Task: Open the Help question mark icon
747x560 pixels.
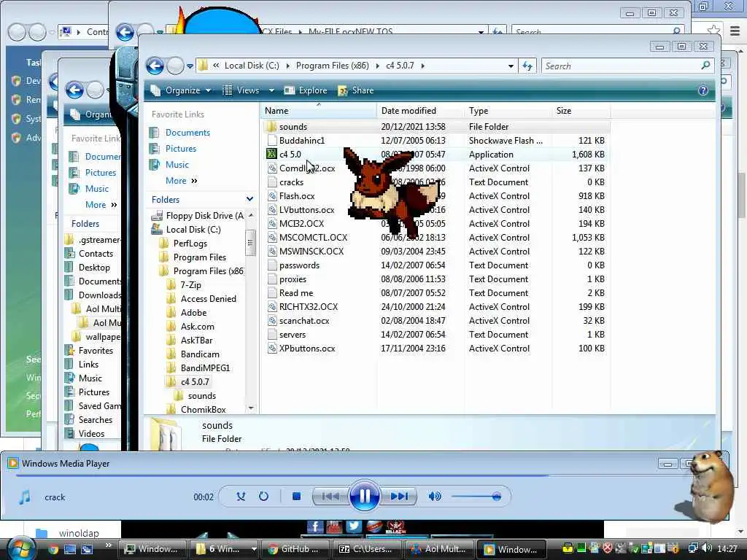Action: (703, 90)
